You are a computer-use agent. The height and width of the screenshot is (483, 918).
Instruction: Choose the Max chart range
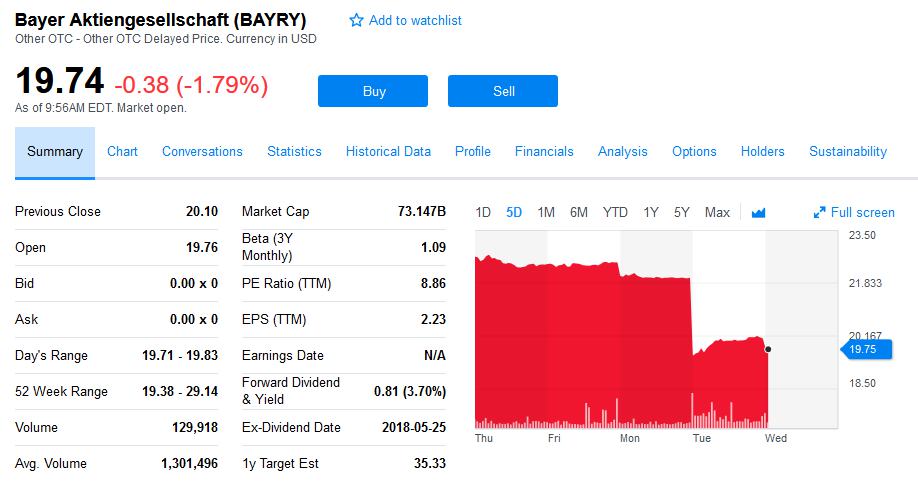point(717,212)
